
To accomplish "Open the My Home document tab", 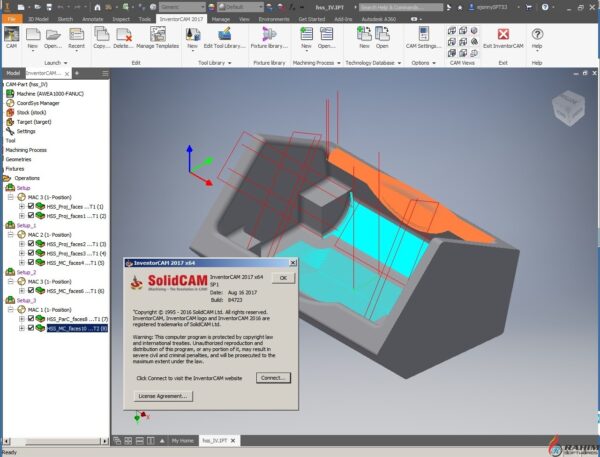I will click(183, 441).
